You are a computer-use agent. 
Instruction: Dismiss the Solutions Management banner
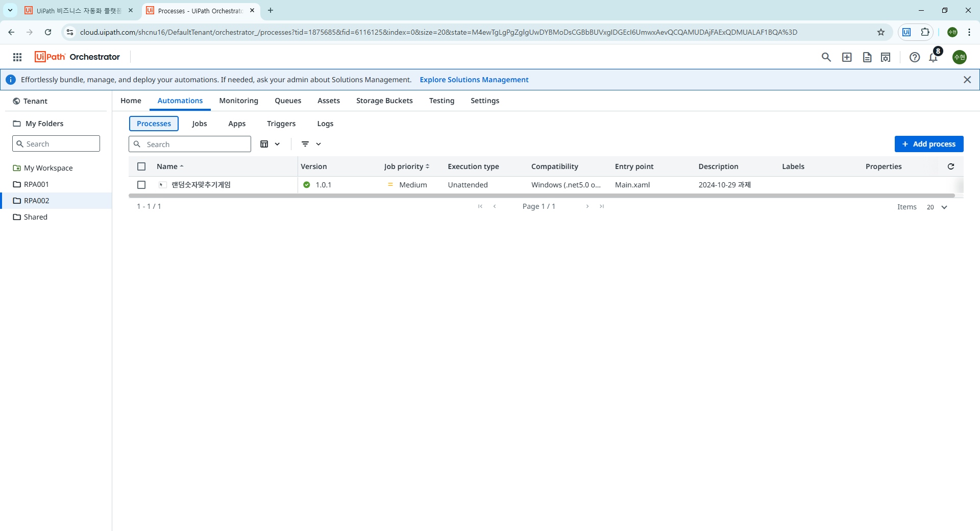pos(967,80)
